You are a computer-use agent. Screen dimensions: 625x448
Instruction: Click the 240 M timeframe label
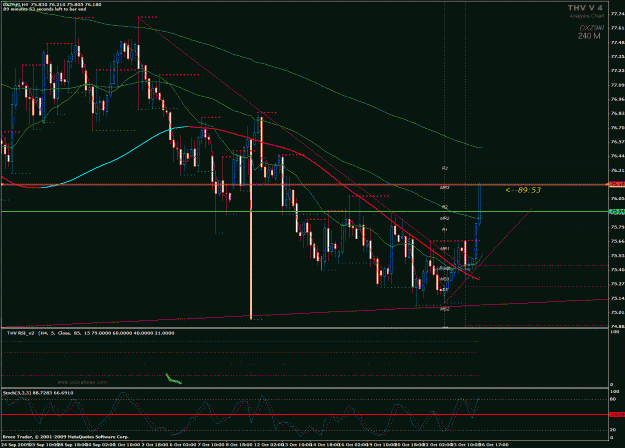589,36
